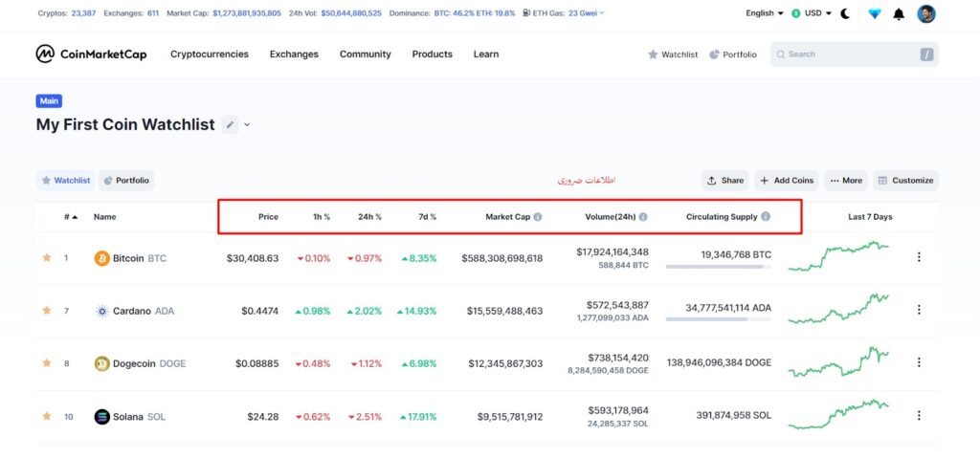This screenshot has width=980, height=458.
Task: Sort by 24h % column header
Action: click(369, 217)
